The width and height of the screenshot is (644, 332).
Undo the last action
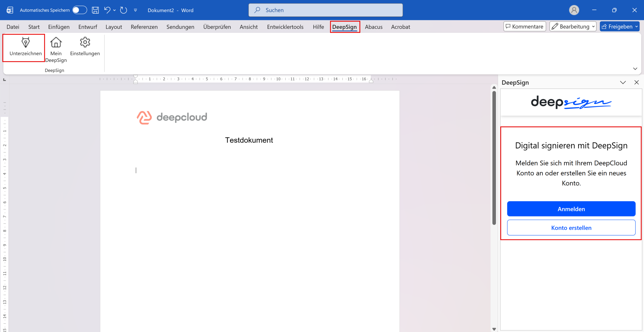point(107,10)
